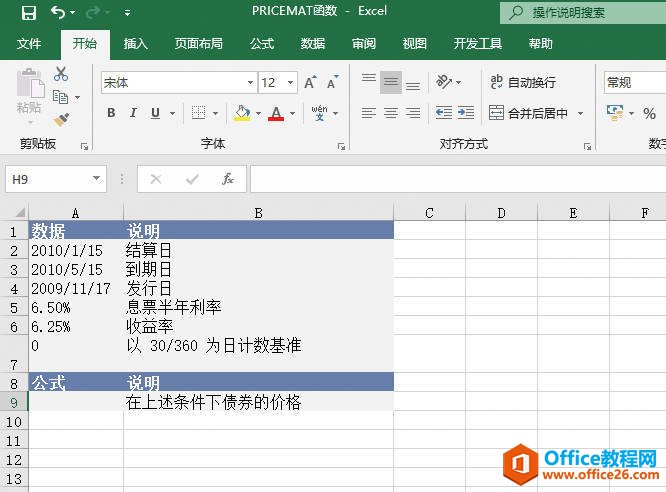Open the 宋体 font name dropdown
This screenshot has height=492, width=666.
251,82
